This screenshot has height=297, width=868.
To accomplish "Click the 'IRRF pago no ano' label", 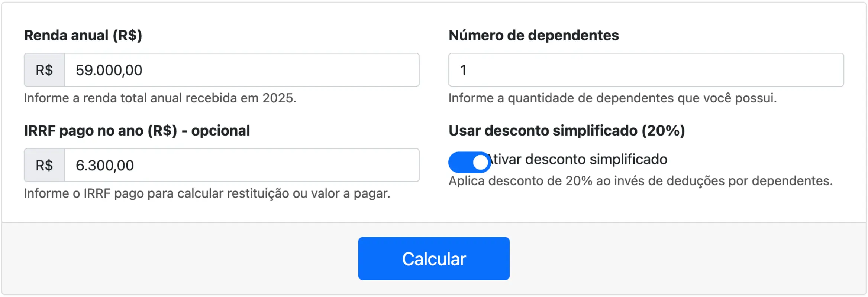I will click(137, 131).
